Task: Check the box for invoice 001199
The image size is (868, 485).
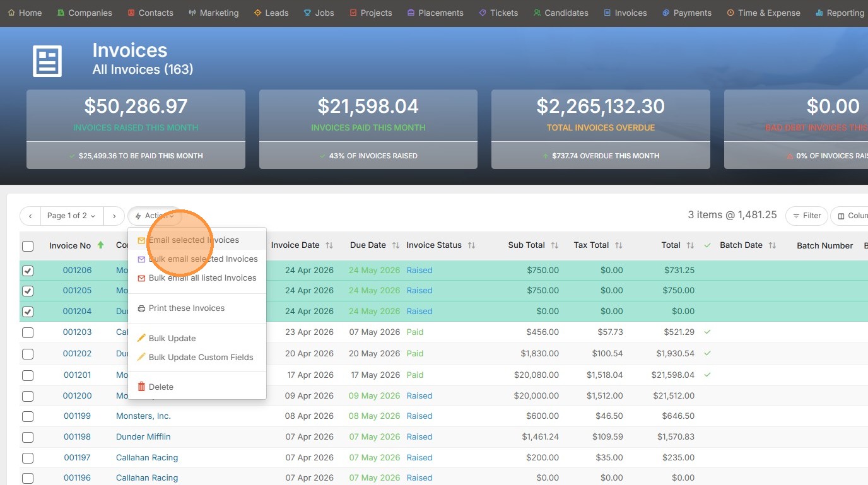Action: [x=28, y=416]
